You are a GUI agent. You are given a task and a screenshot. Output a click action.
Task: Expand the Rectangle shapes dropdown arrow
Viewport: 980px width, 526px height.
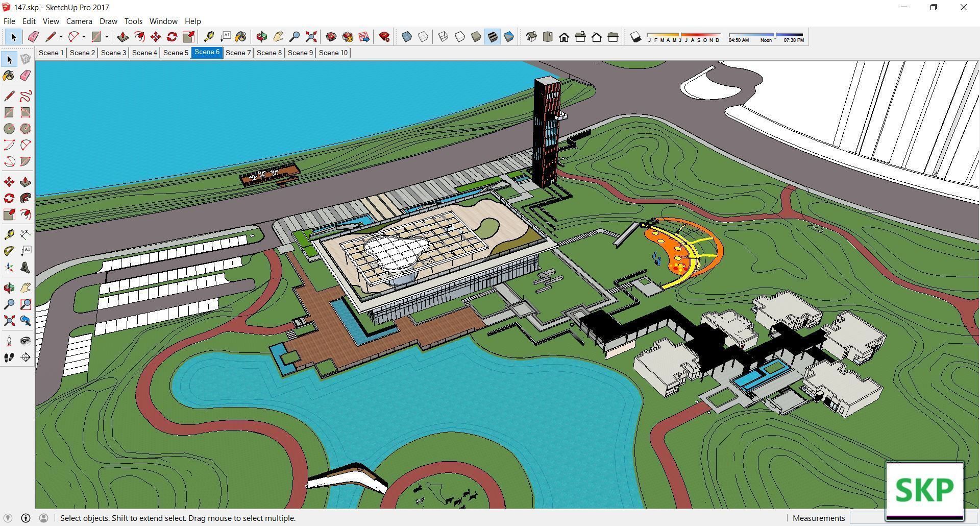(107, 37)
